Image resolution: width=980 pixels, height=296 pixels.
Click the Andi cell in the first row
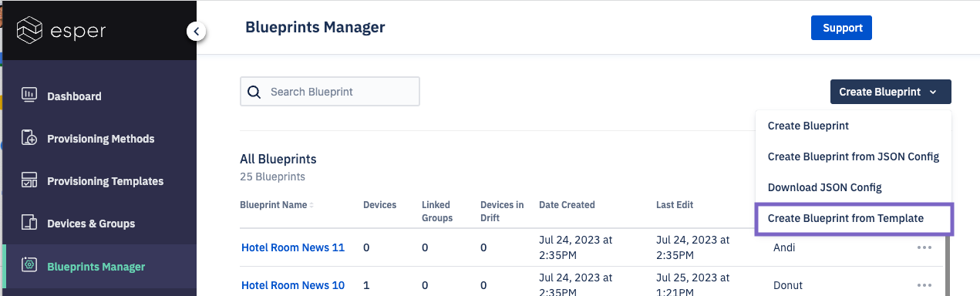(785, 247)
